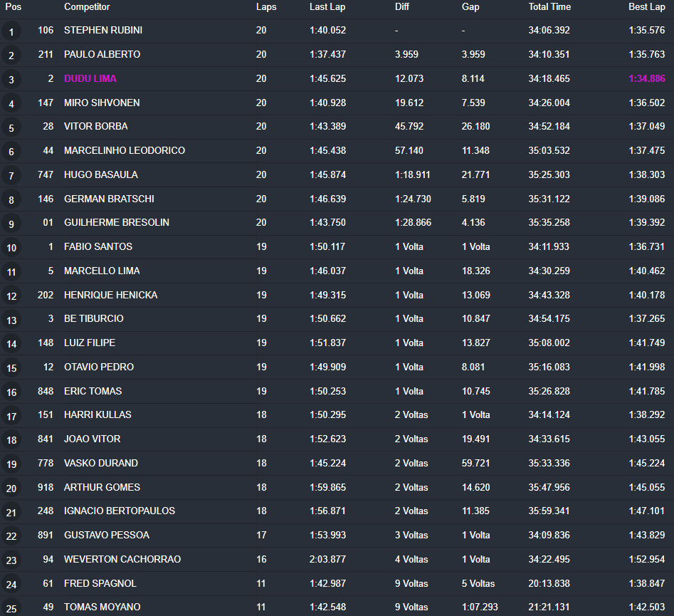Click position 25 circle badge

(x=11, y=608)
